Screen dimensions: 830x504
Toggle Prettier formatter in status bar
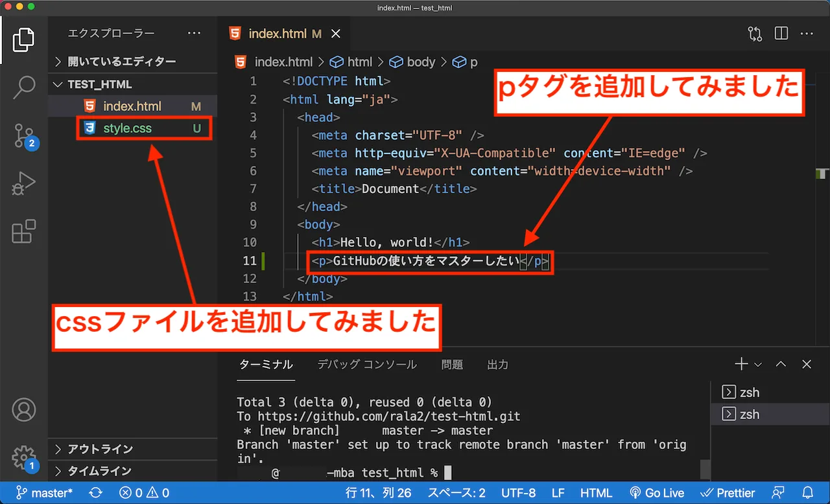click(728, 493)
